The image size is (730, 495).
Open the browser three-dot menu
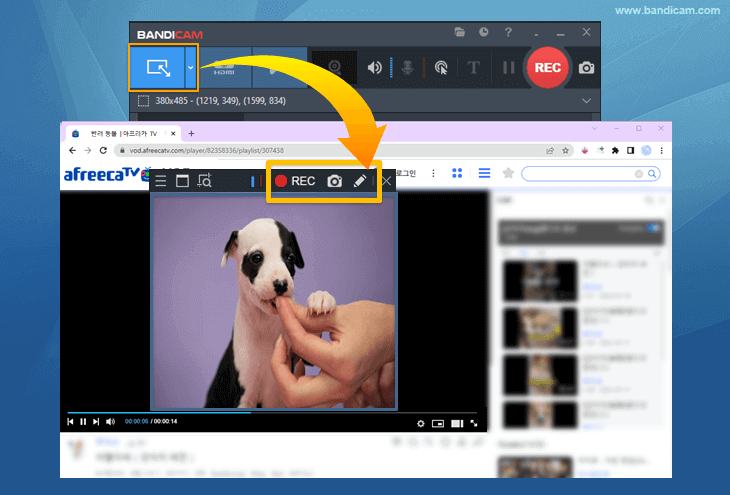click(x=661, y=150)
